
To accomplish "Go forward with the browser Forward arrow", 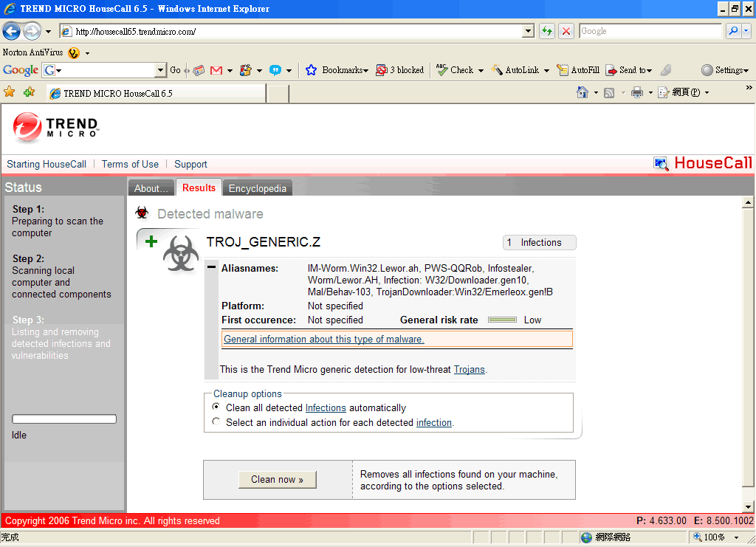I will point(32,31).
